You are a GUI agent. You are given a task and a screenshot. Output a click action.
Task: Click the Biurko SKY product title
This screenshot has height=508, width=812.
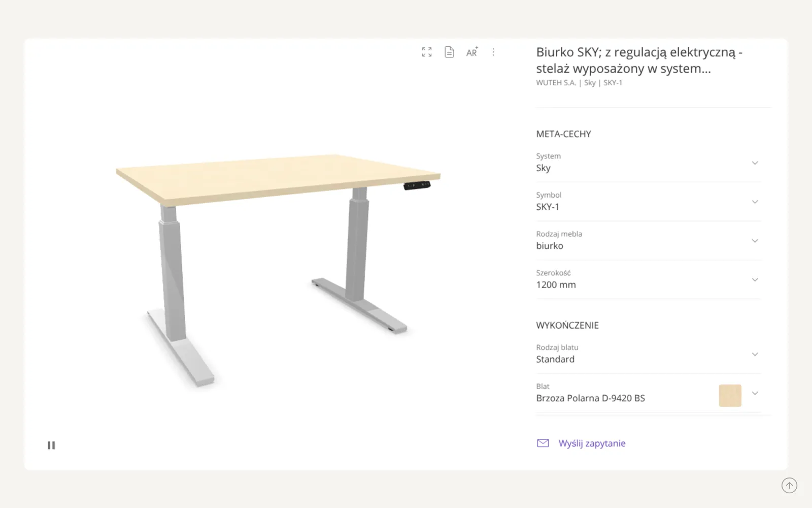click(639, 60)
